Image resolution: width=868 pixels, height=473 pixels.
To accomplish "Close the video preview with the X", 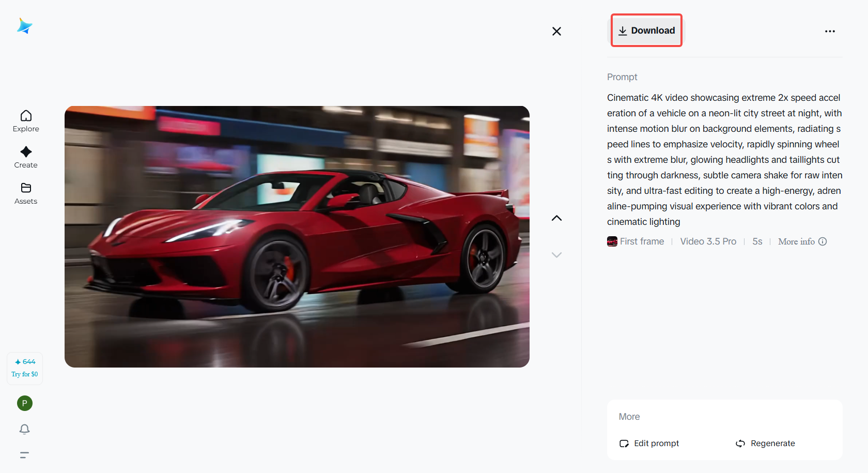I will click(556, 31).
